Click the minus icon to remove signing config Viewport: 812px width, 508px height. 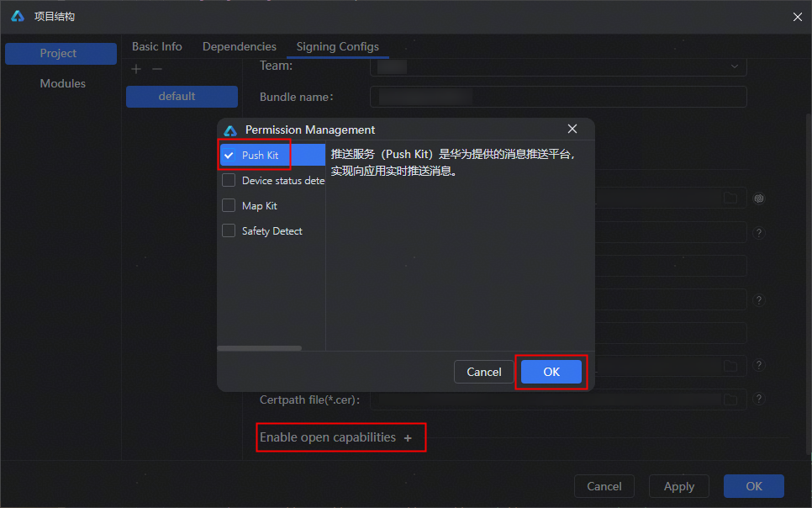157,69
